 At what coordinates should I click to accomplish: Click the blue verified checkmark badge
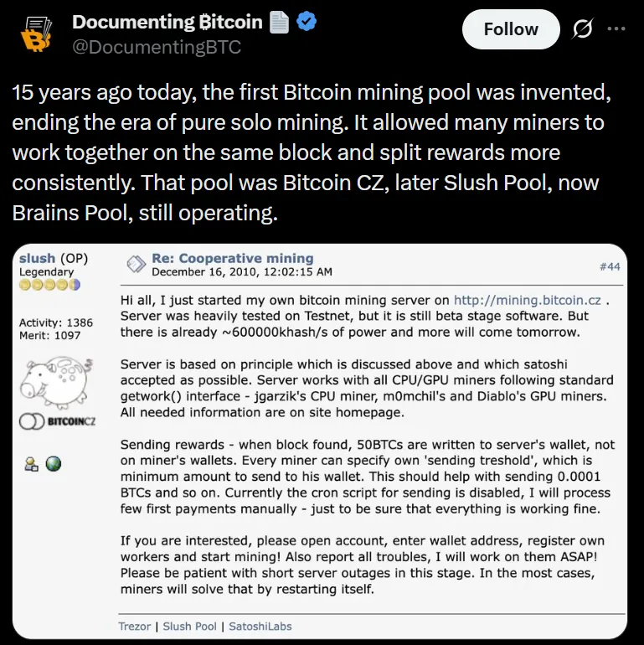click(306, 23)
